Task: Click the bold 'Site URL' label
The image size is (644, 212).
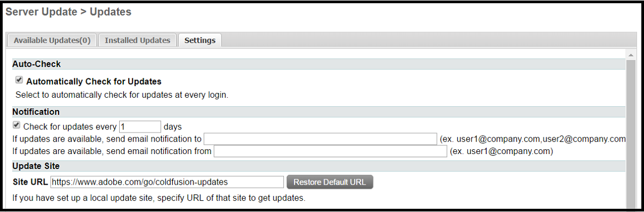Action: (30, 182)
